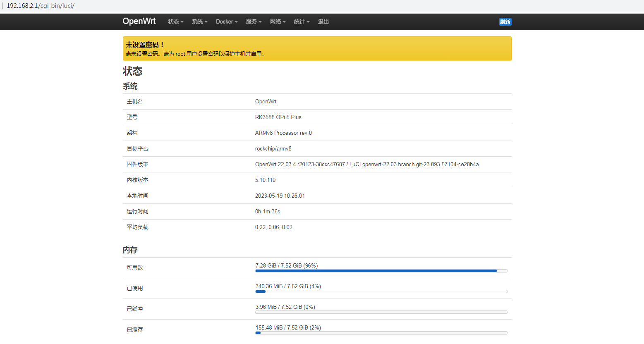This screenshot has width=644, height=344.
Task: Click the 架构 row label
Action: click(132, 133)
